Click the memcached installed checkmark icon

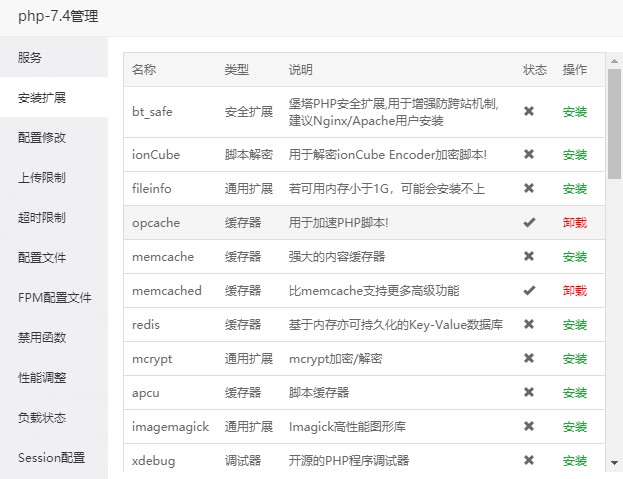529,290
